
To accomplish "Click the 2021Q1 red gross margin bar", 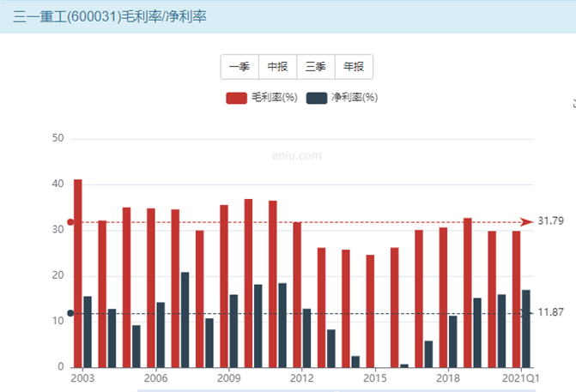I will 516,299.
